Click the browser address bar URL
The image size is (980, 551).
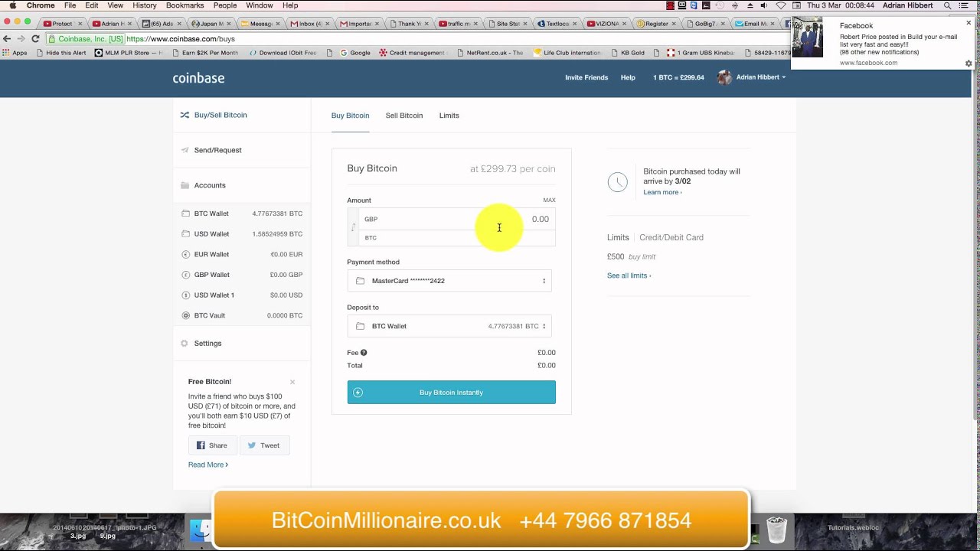click(181, 38)
